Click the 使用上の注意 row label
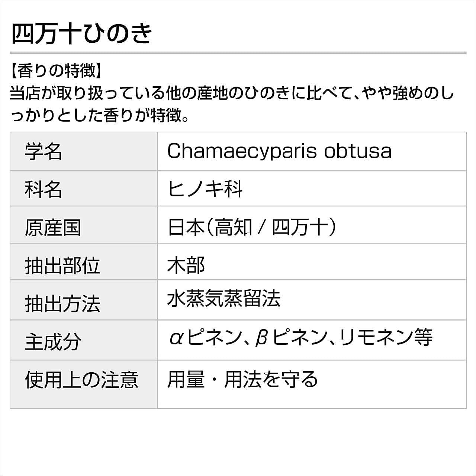The height and width of the screenshot is (476, 476). [x=81, y=380]
